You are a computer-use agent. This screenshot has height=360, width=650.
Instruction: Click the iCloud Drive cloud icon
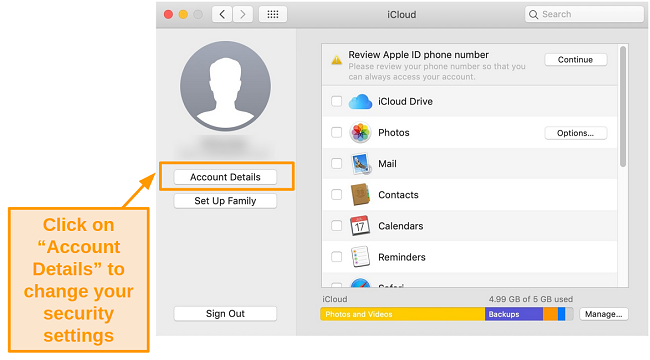[360, 102]
